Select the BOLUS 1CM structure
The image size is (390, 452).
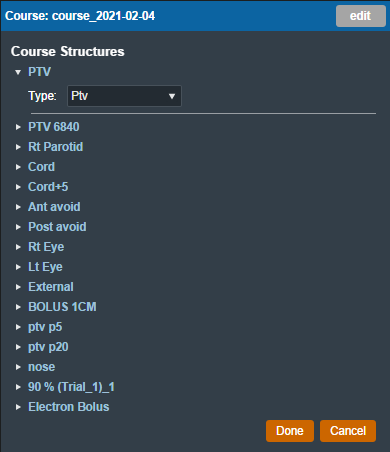click(x=62, y=307)
